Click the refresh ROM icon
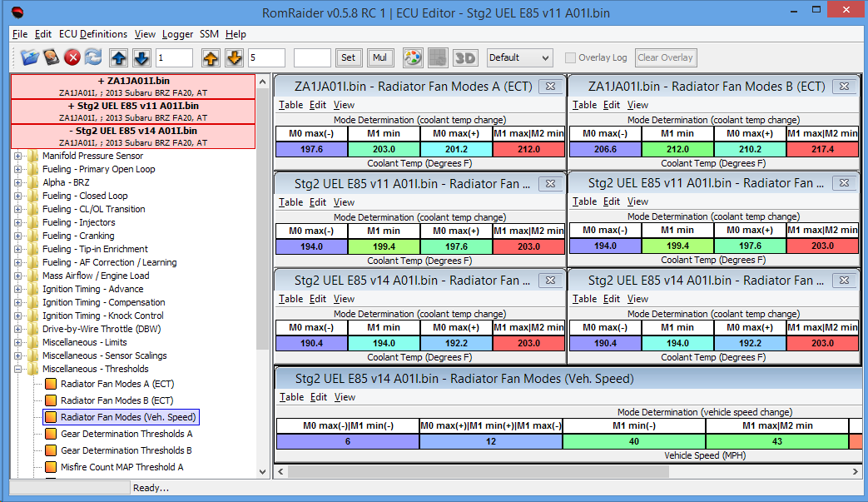Screen dimensions: 868x502 tap(93, 57)
